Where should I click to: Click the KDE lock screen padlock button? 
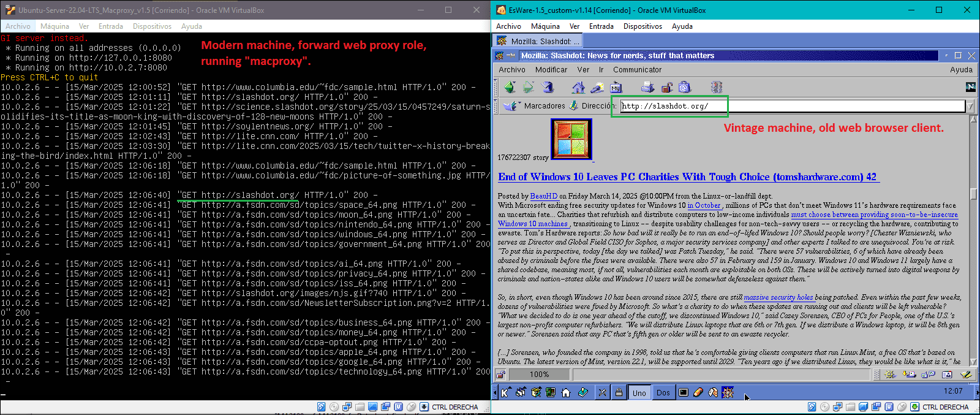pos(619,392)
